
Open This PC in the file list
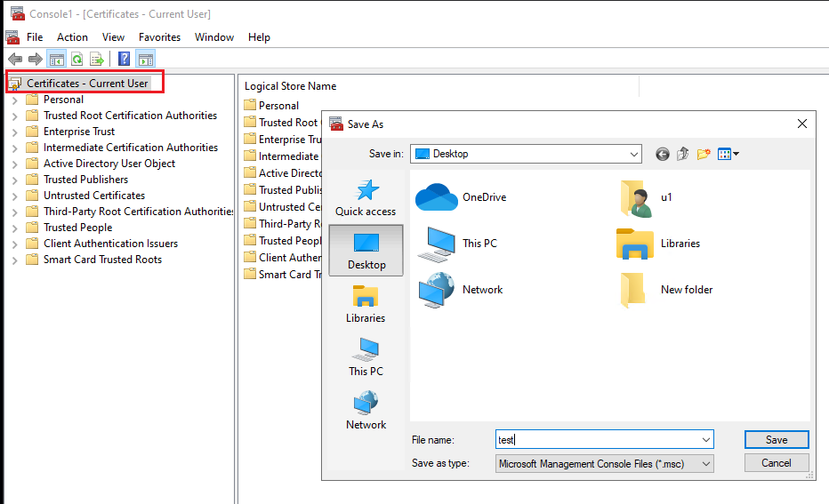[x=457, y=244]
